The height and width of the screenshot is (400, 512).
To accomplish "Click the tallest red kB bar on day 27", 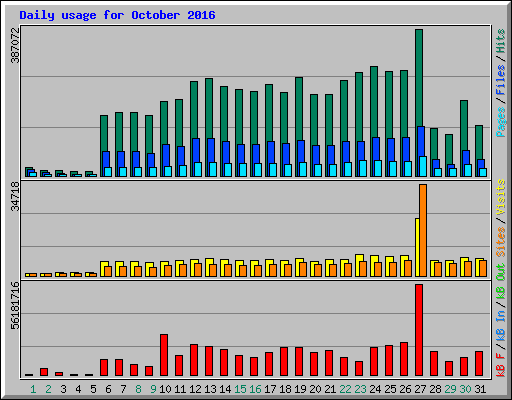I will point(419,330).
